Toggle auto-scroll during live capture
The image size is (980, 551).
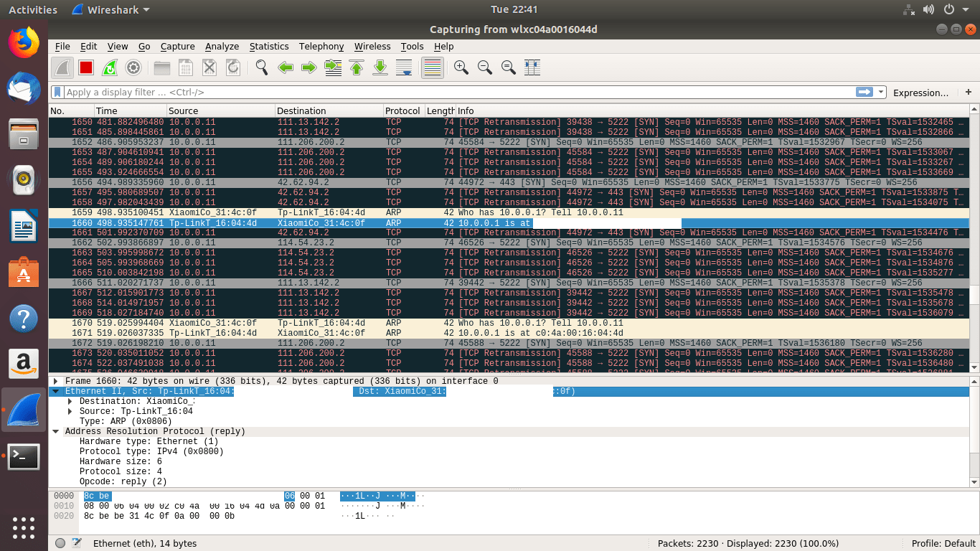point(404,67)
